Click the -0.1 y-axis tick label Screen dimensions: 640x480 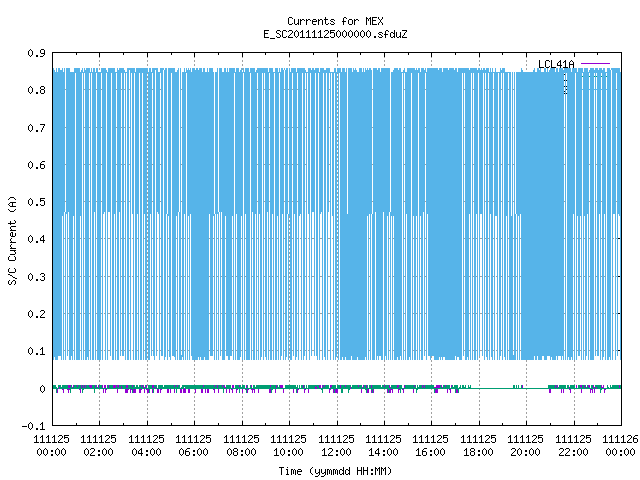(x=34, y=426)
